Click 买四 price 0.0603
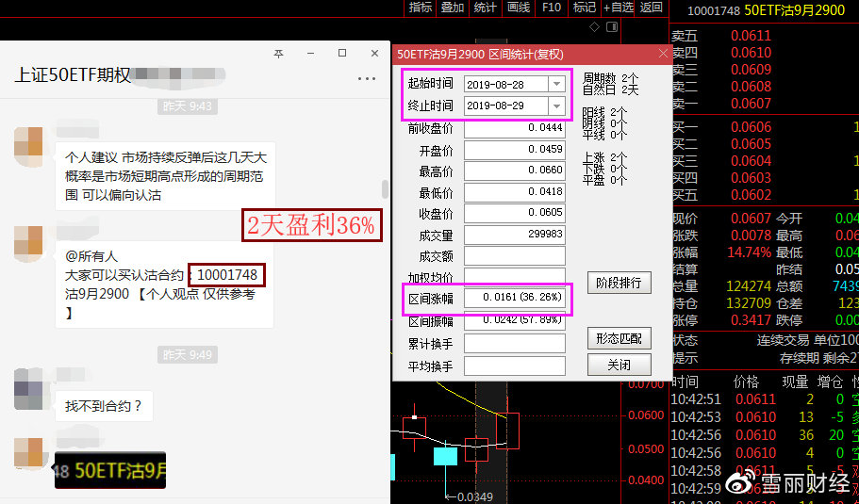The width and height of the screenshot is (859, 504). tap(751, 178)
